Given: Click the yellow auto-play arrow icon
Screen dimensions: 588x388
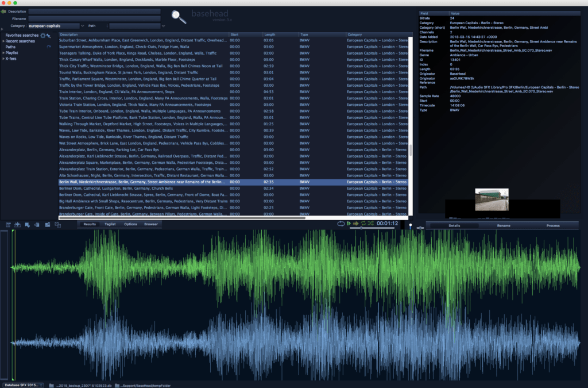Looking at the screenshot, I should (x=356, y=223).
